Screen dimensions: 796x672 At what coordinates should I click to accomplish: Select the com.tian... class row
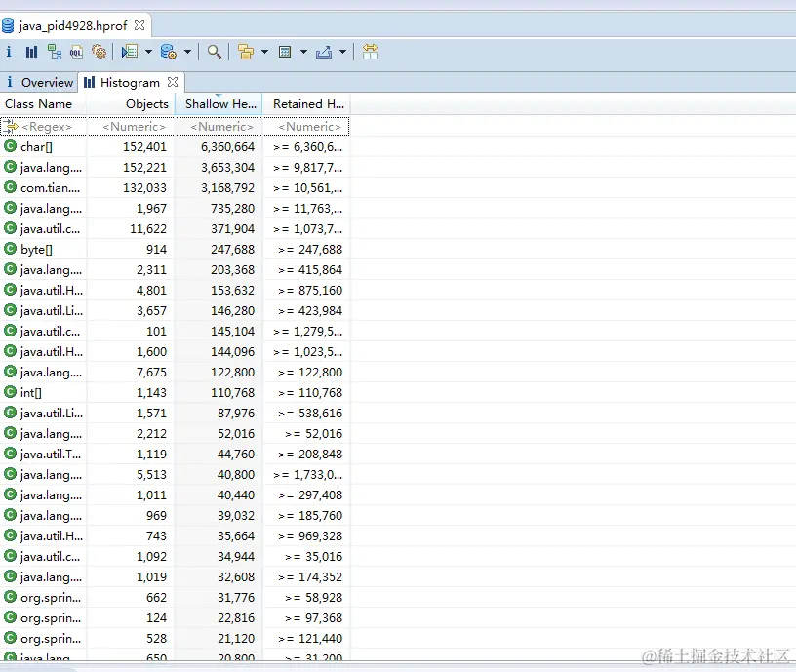[x=175, y=188]
